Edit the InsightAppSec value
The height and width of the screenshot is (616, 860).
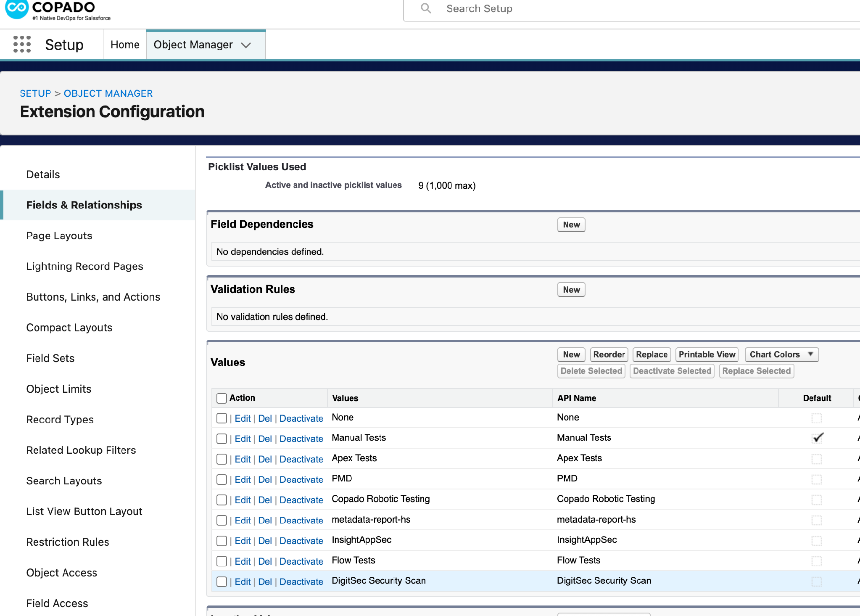pyautogui.click(x=243, y=541)
